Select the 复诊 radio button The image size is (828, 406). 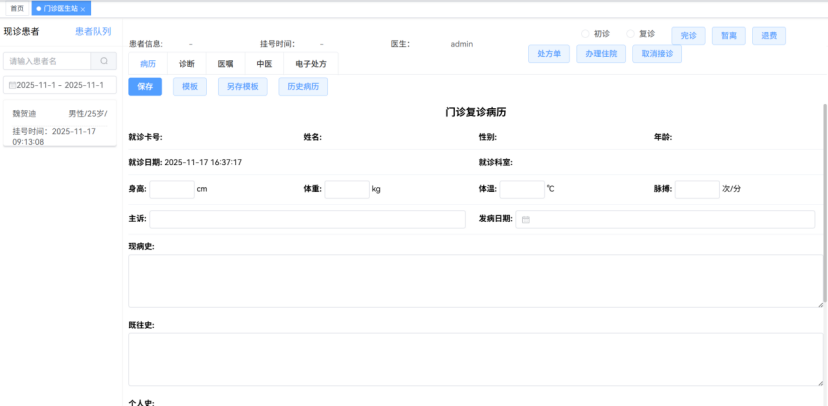coord(630,34)
